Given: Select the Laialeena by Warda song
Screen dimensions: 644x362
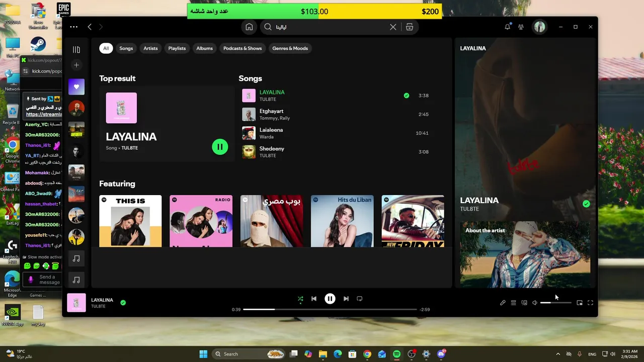Looking at the screenshot, I should pyautogui.click(x=337, y=133).
